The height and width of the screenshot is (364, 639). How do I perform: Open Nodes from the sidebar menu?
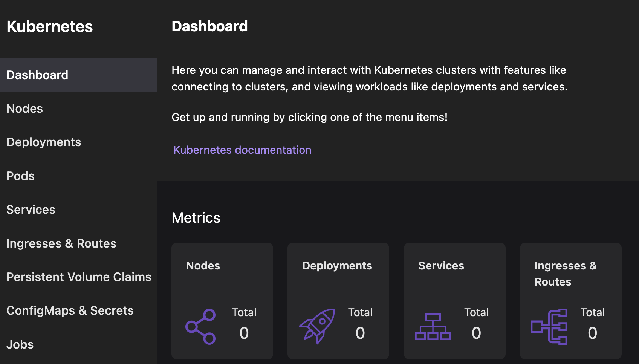pos(25,109)
